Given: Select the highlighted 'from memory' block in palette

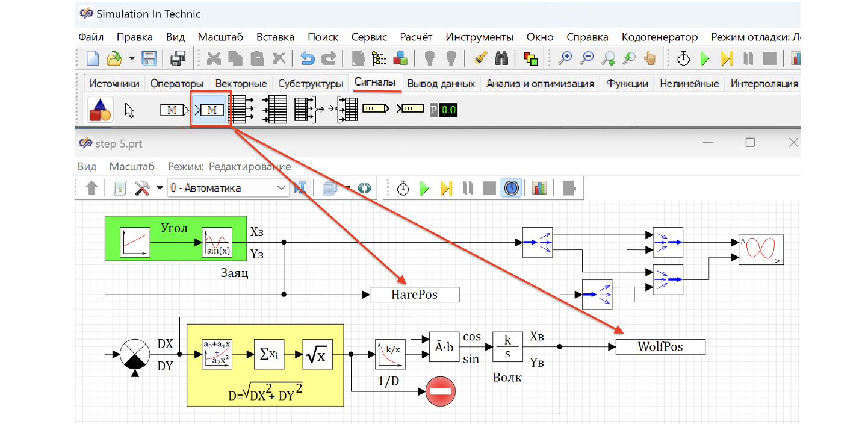Looking at the screenshot, I should click(x=208, y=110).
